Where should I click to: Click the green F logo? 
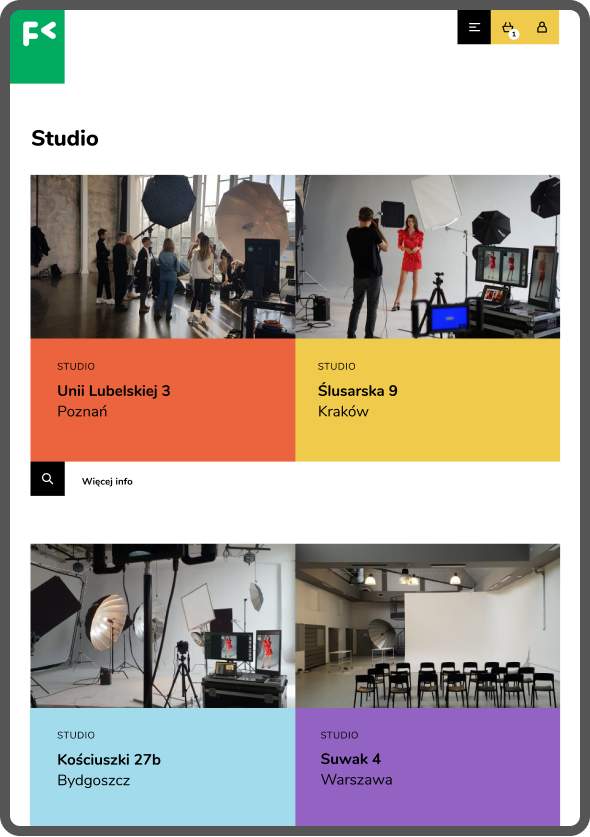coord(37,46)
